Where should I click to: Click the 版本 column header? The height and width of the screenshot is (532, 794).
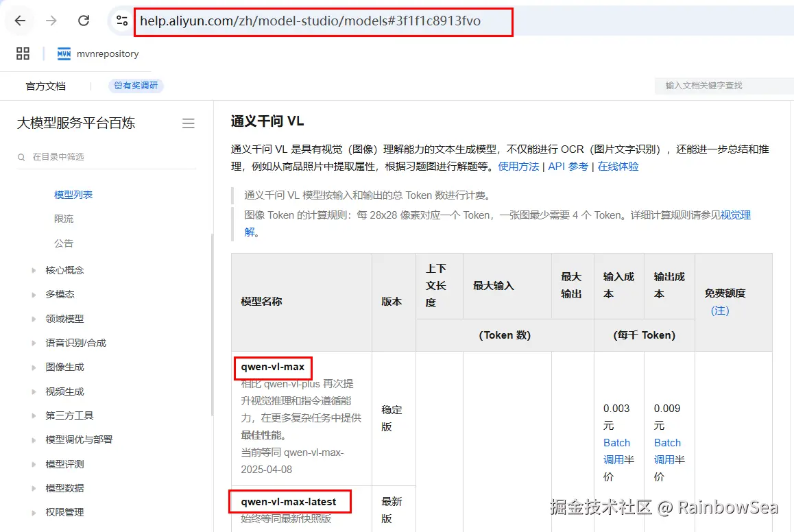(x=392, y=302)
